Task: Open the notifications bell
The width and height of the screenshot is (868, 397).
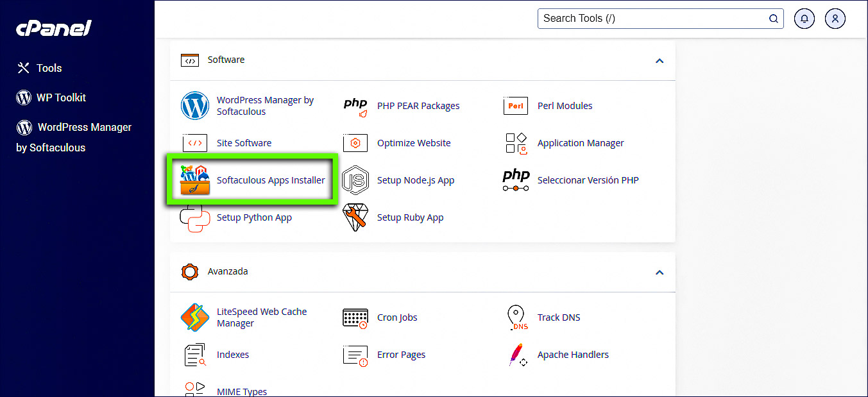Action: point(804,18)
